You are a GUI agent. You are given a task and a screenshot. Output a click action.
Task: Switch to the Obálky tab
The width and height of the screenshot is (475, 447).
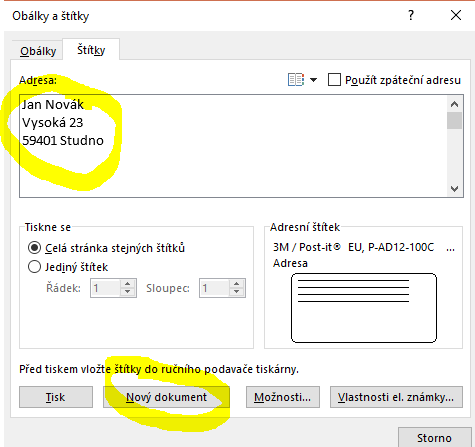tap(38, 51)
